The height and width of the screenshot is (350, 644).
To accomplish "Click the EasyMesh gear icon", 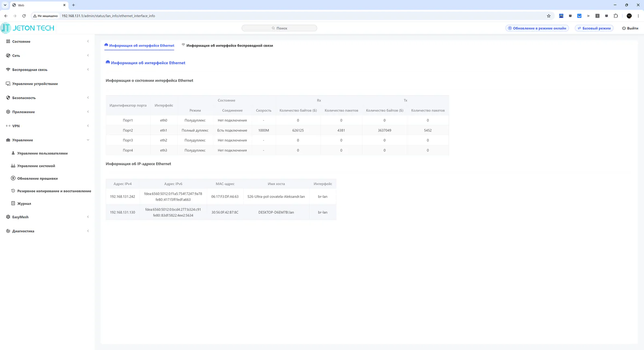I will point(8,217).
